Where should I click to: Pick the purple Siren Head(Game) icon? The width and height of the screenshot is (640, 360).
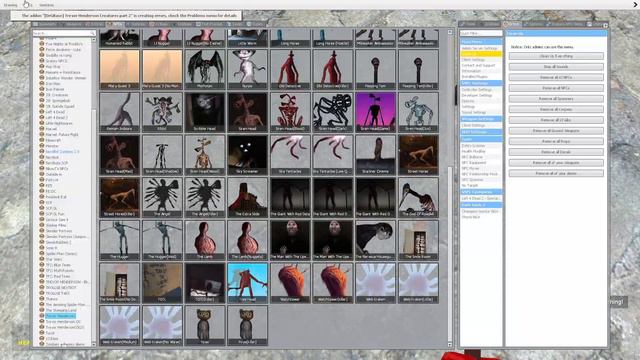(x=375, y=112)
